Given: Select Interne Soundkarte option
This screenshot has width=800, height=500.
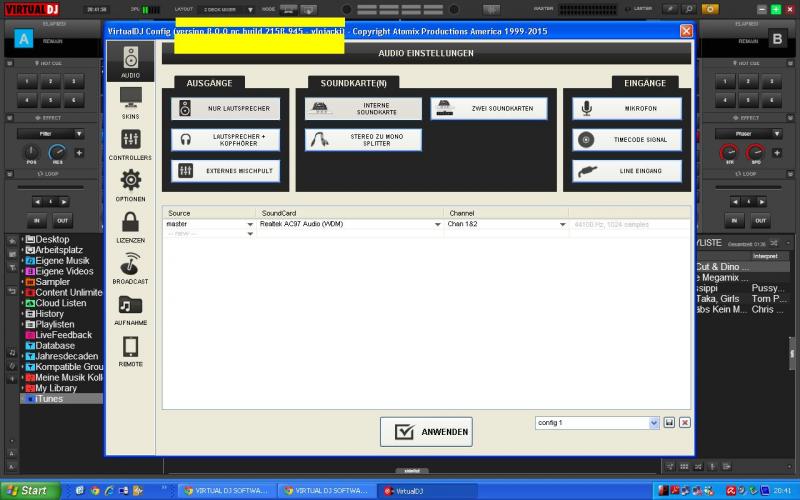Looking at the screenshot, I should tap(363, 109).
